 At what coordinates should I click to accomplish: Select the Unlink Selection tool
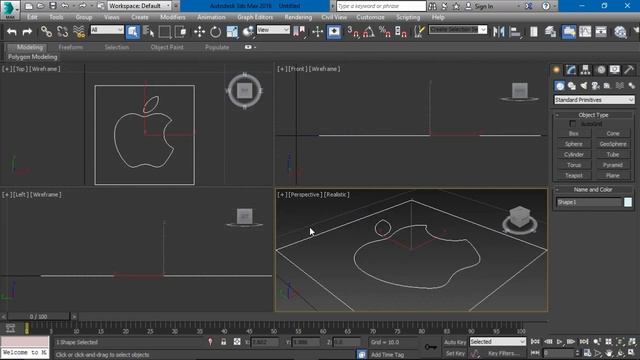tap(62, 32)
